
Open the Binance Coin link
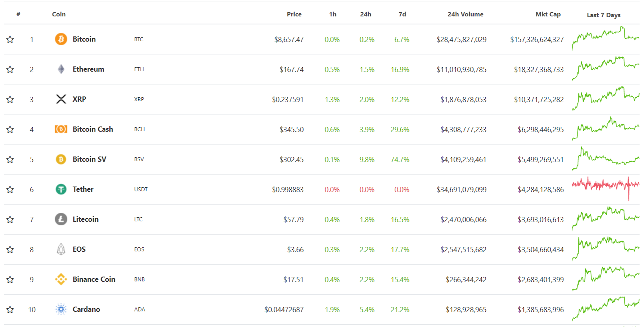(94, 279)
